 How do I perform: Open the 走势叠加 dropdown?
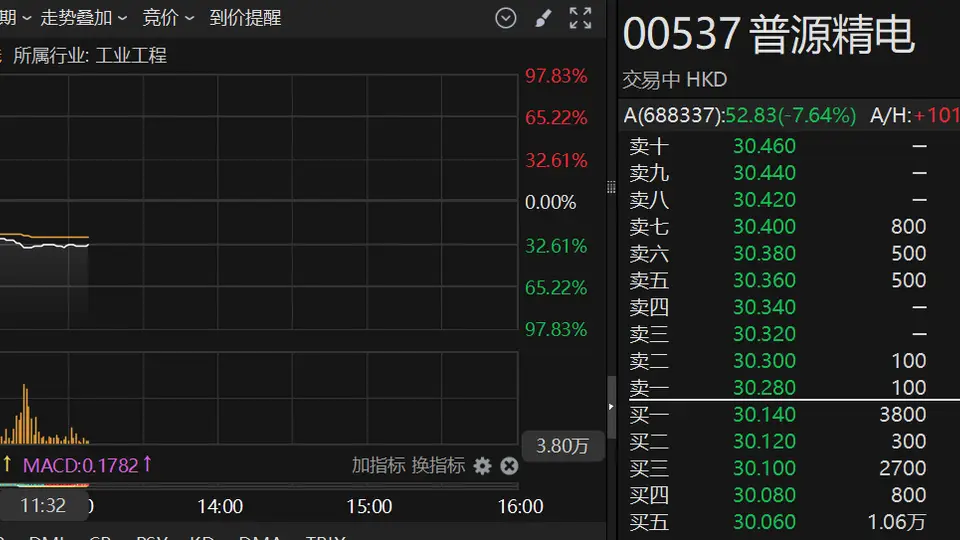(83, 18)
